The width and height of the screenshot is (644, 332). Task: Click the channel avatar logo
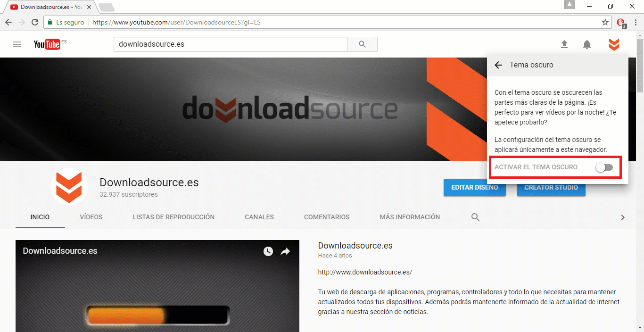[69, 187]
